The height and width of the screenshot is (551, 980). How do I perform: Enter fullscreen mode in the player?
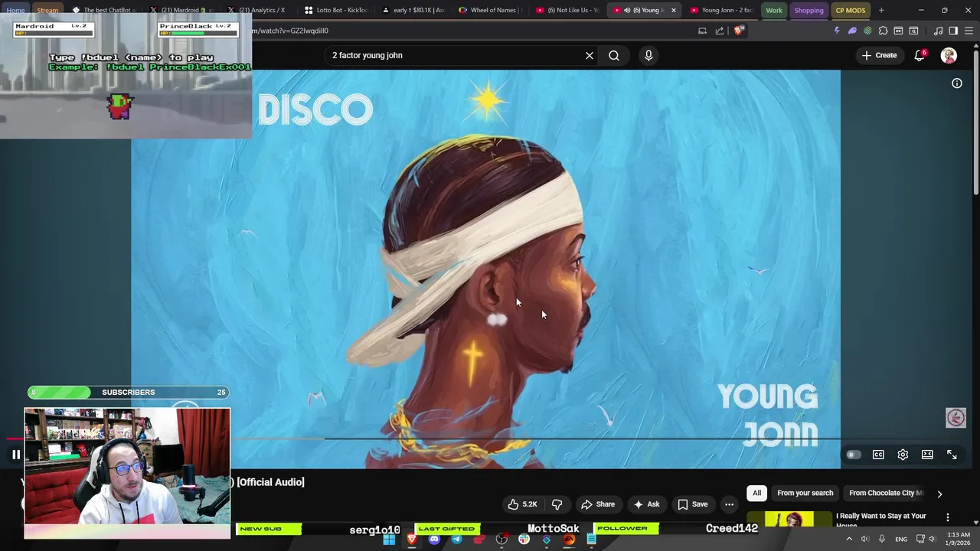pos(952,455)
